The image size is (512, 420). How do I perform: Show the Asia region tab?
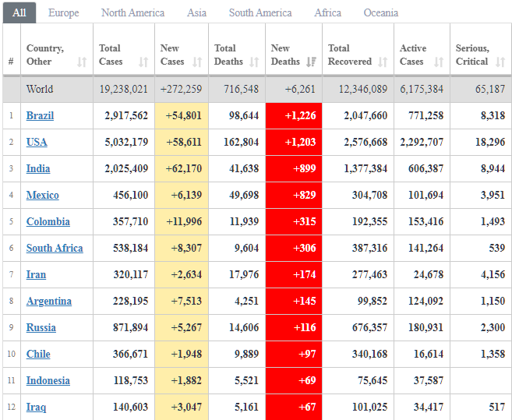coord(196,12)
